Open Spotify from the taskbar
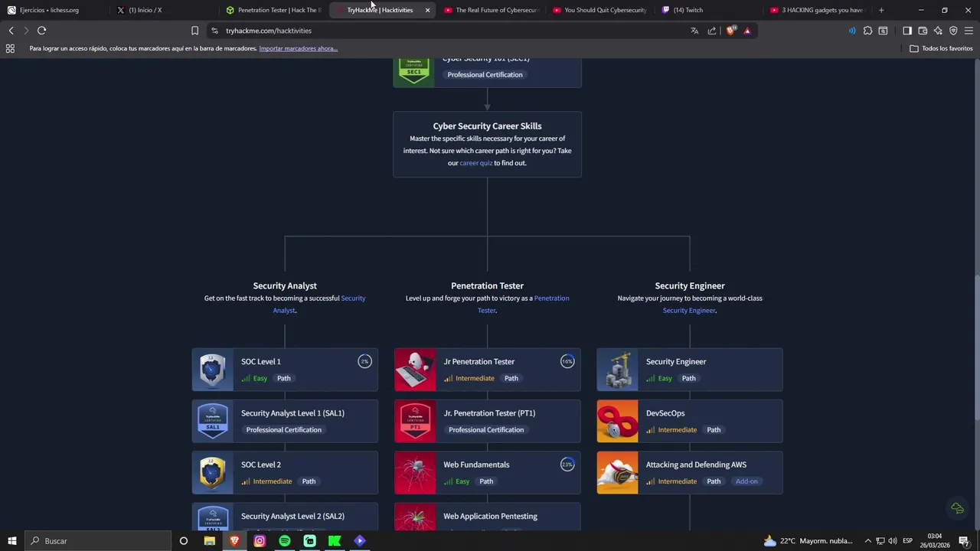This screenshot has width=980, height=551. (285, 541)
